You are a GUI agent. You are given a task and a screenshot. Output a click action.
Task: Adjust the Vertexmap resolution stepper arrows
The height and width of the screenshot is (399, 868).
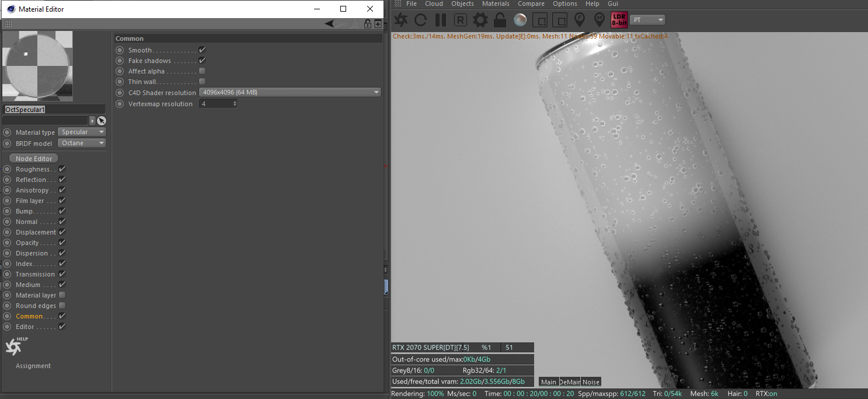[x=235, y=104]
